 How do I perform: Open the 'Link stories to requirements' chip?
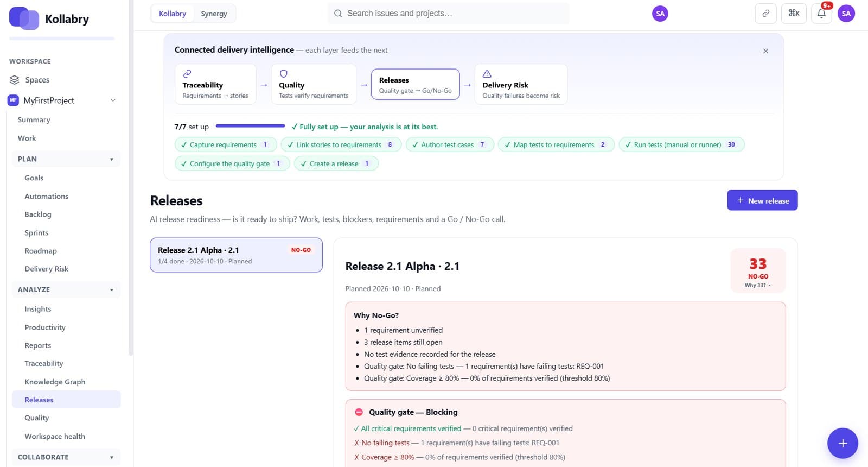(341, 145)
